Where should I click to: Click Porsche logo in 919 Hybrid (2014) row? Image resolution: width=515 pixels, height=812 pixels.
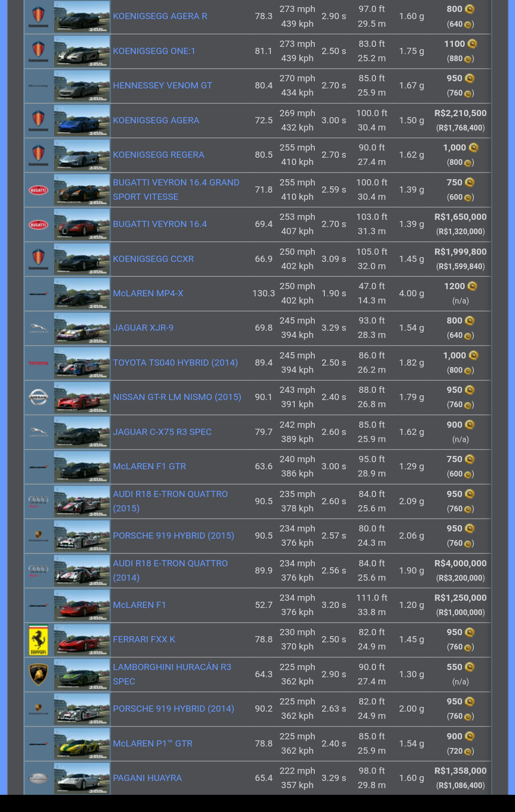tap(39, 709)
